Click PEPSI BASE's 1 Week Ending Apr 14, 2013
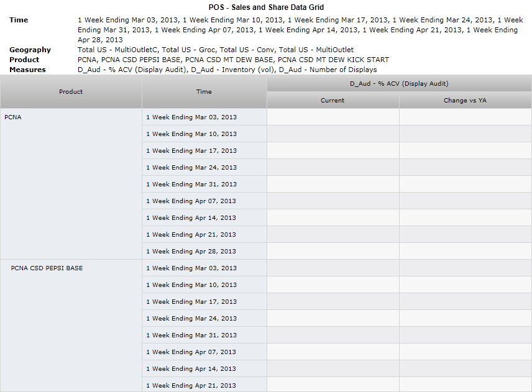532x392 pixels. 204,369
